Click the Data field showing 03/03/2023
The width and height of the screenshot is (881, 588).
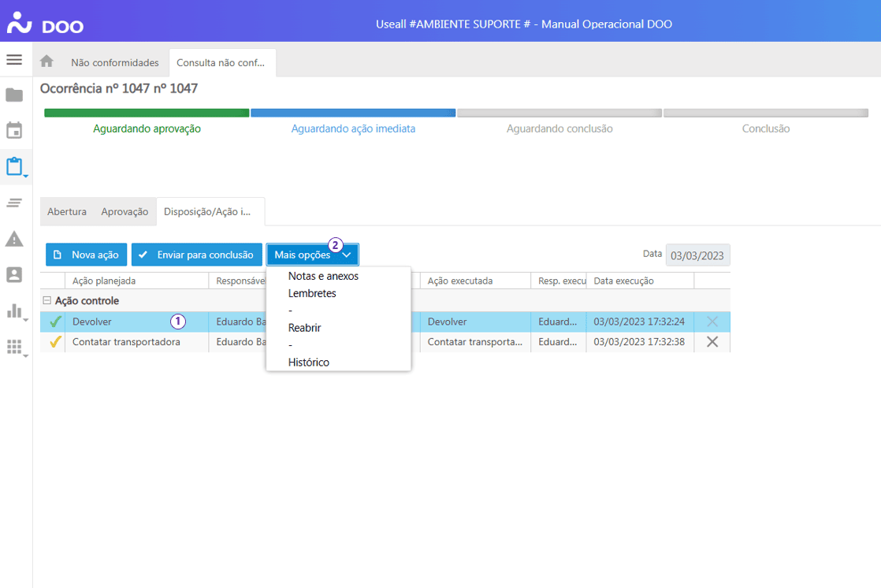[x=698, y=255]
